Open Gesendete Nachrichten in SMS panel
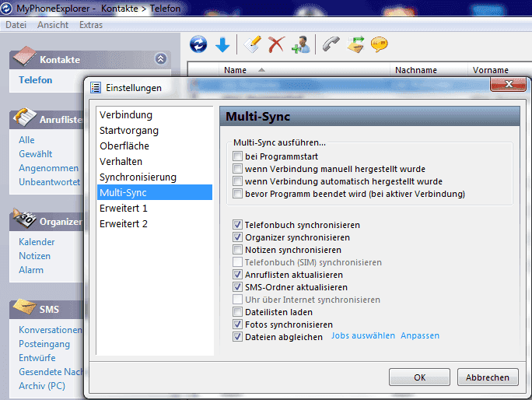 [x=51, y=372]
